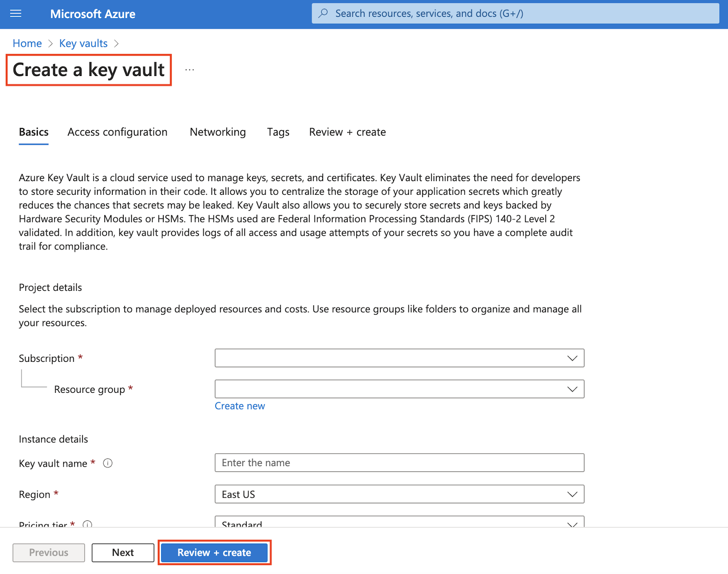This screenshot has height=574, width=728.
Task: Click the Previous button
Action: 49,553
